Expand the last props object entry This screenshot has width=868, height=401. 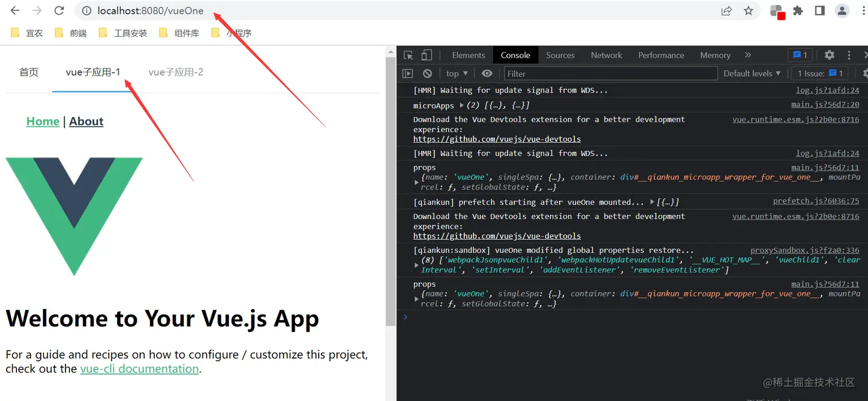click(417, 299)
